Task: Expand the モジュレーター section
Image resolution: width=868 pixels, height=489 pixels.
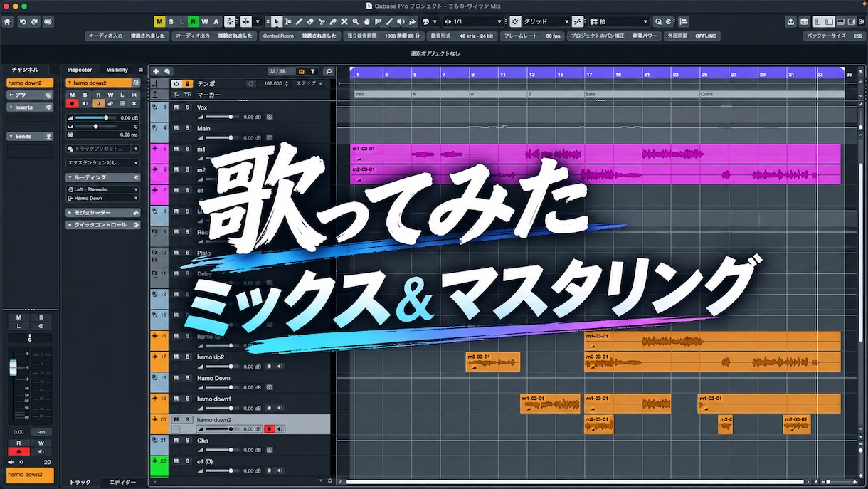Action: tap(102, 213)
